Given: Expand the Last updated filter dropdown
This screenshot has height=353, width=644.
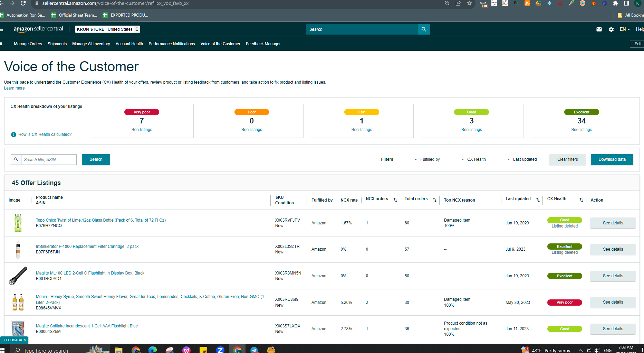Looking at the screenshot, I should [522, 159].
